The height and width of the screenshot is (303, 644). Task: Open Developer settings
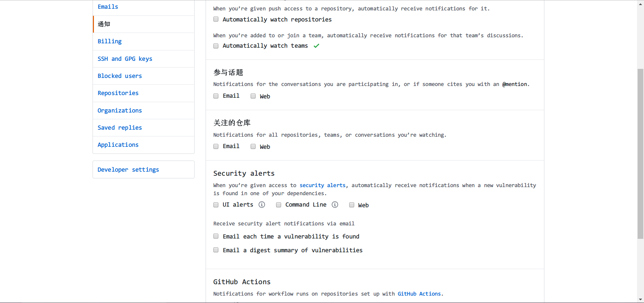coord(128,170)
